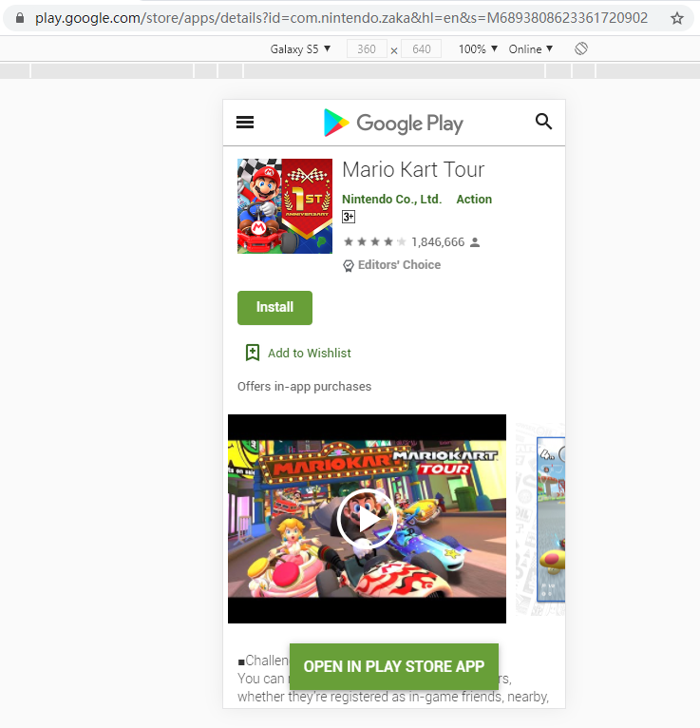The width and height of the screenshot is (700, 728).
Task: Open the hamburger navigation menu
Action: click(x=245, y=122)
